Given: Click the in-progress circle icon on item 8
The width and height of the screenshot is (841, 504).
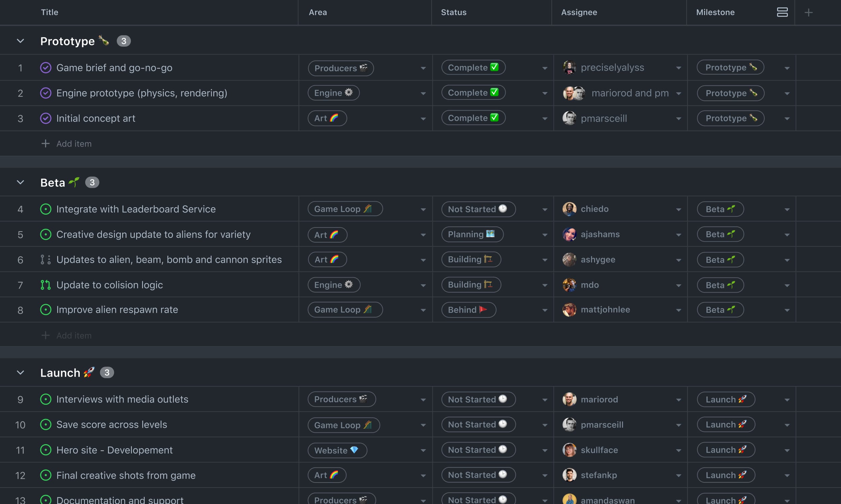Looking at the screenshot, I should tap(46, 309).
